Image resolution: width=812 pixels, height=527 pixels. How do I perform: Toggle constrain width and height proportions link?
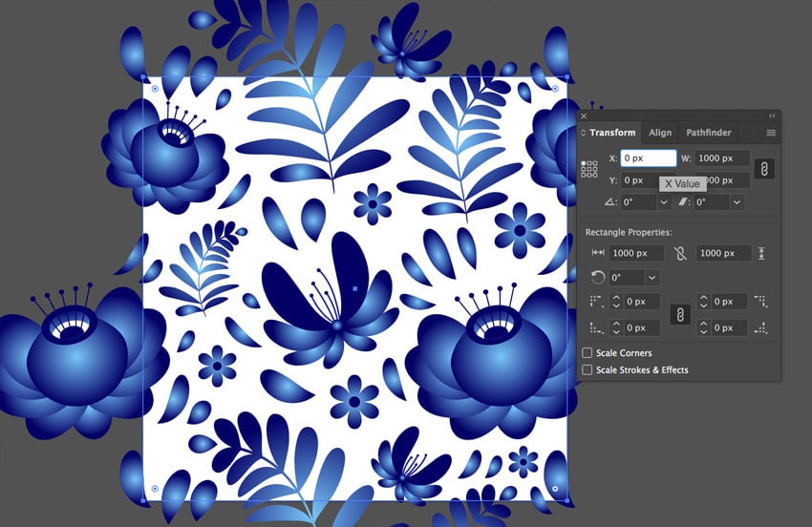point(764,169)
